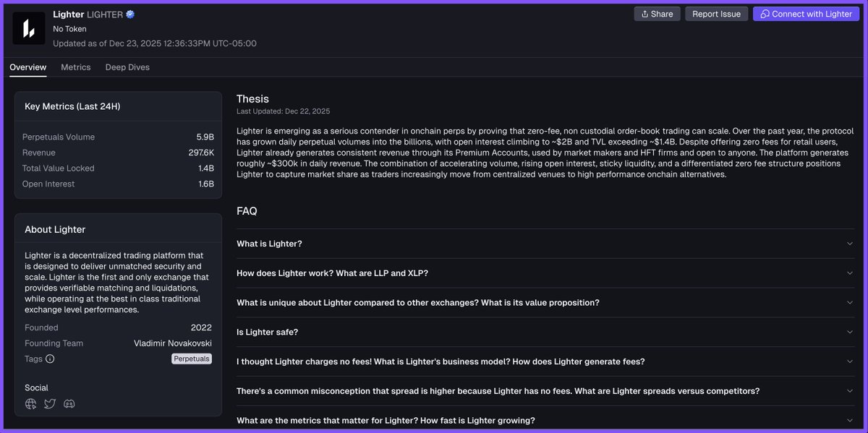
Task: Click the Revenue label
Action: [x=39, y=153]
